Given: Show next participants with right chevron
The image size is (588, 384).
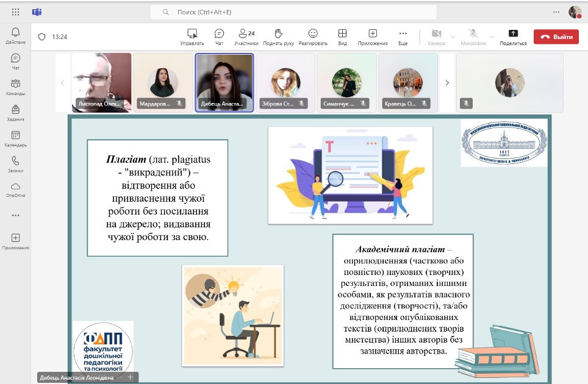Looking at the screenshot, I should [447, 83].
